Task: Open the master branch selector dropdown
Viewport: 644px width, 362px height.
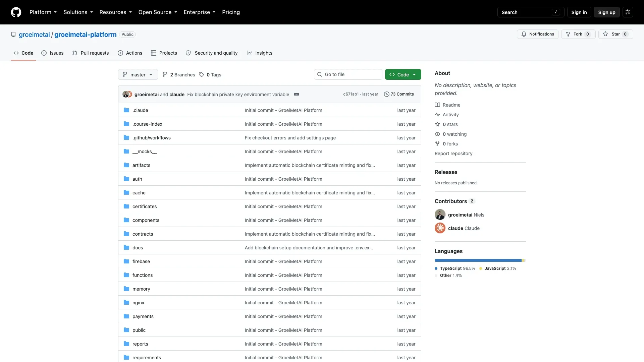Action: (x=138, y=74)
